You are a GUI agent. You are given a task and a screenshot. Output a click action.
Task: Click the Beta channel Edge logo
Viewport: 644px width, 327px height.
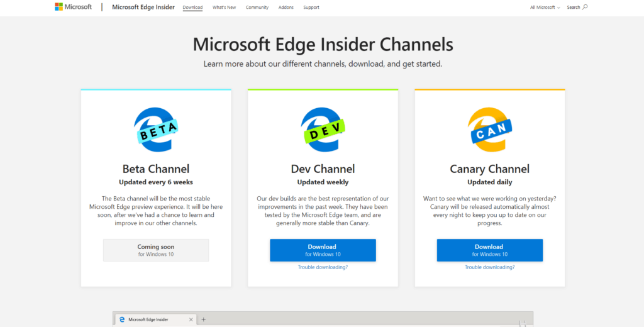[x=156, y=130]
